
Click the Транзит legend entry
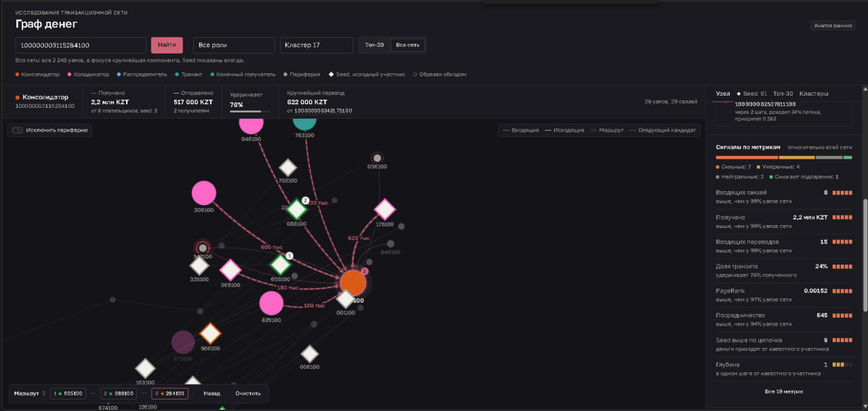(x=189, y=75)
